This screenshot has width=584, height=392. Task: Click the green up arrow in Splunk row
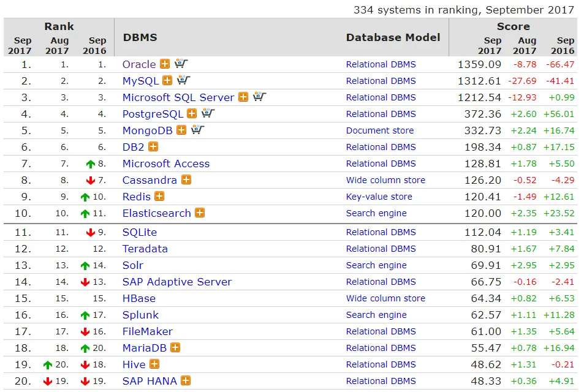(x=85, y=315)
